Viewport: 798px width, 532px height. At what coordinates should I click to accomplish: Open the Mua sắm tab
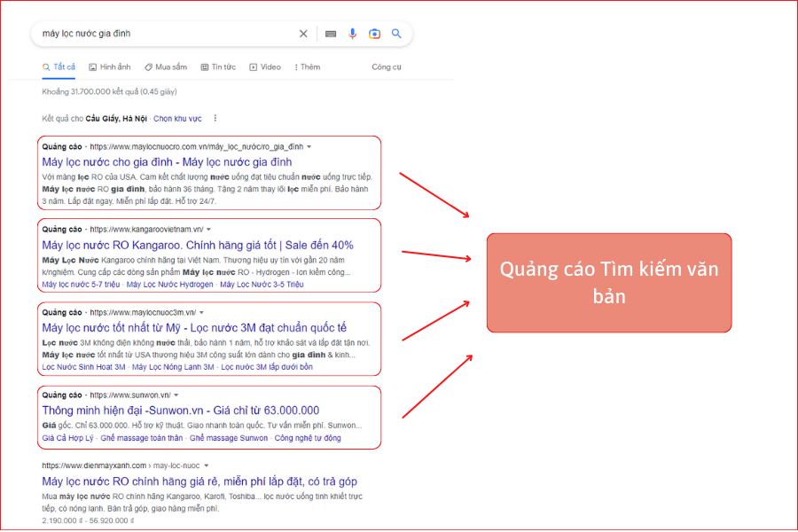click(166, 66)
